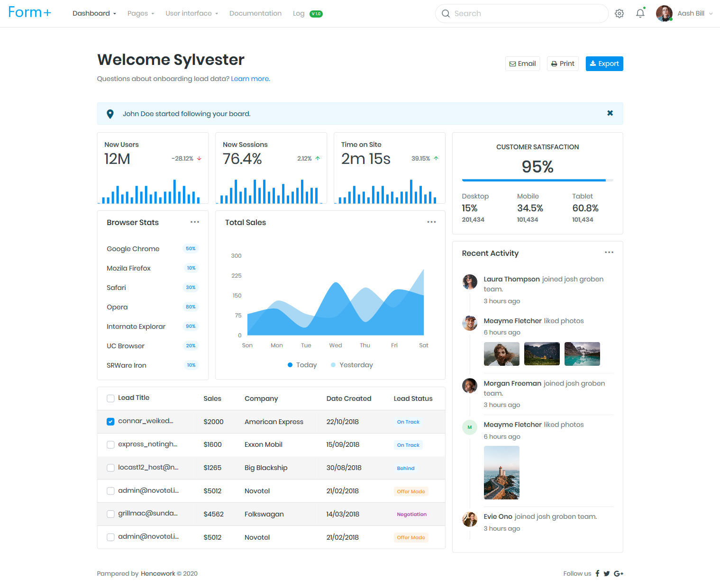This screenshot has width=720, height=588.
Task: Uncheck the connar_weiked lead row checkbox
Action: pos(110,422)
